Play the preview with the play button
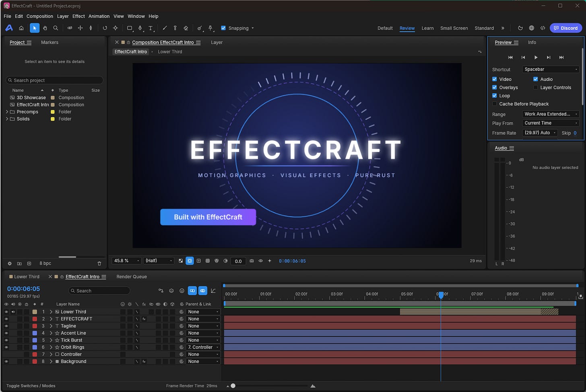The height and width of the screenshot is (392, 586). (x=536, y=57)
